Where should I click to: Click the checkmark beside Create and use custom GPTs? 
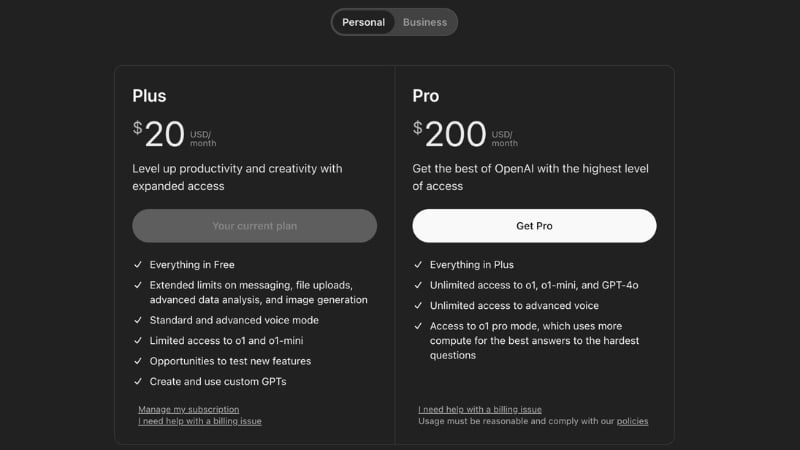[138, 381]
